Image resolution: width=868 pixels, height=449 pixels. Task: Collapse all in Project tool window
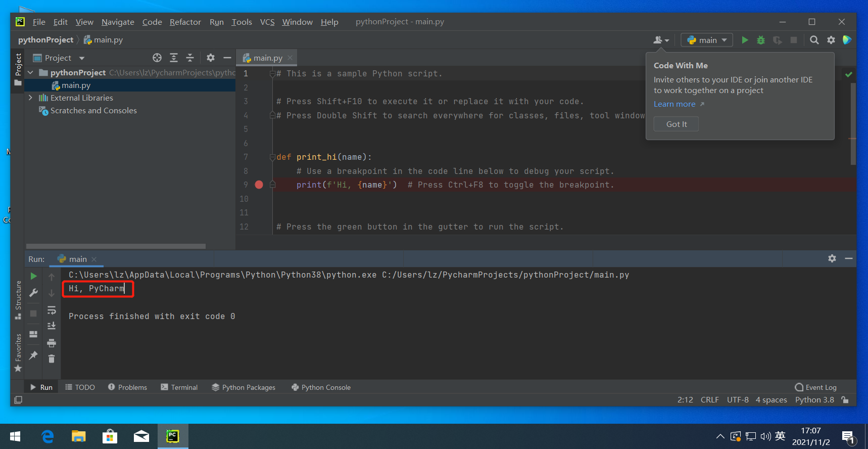tap(190, 58)
